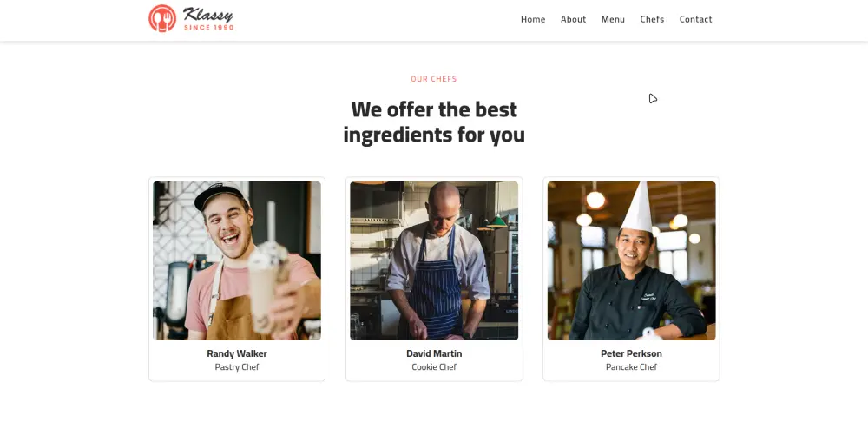Image resolution: width=868 pixels, height=422 pixels.
Task: Open the Menu nav link
Action: click(613, 19)
